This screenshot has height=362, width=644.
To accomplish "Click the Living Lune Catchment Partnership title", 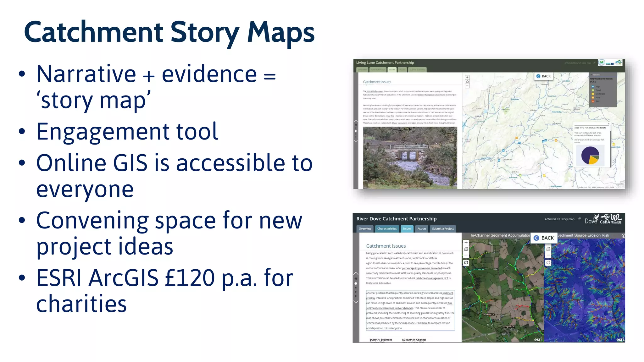I will coord(385,63).
